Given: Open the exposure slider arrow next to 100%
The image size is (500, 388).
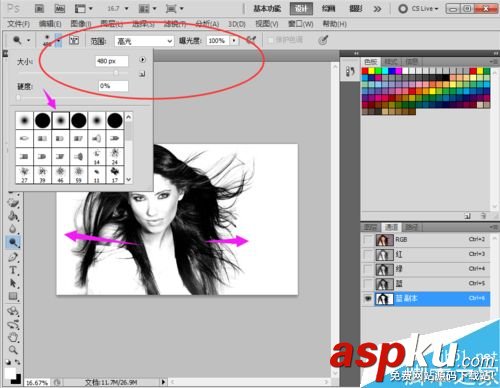Looking at the screenshot, I should (234, 41).
